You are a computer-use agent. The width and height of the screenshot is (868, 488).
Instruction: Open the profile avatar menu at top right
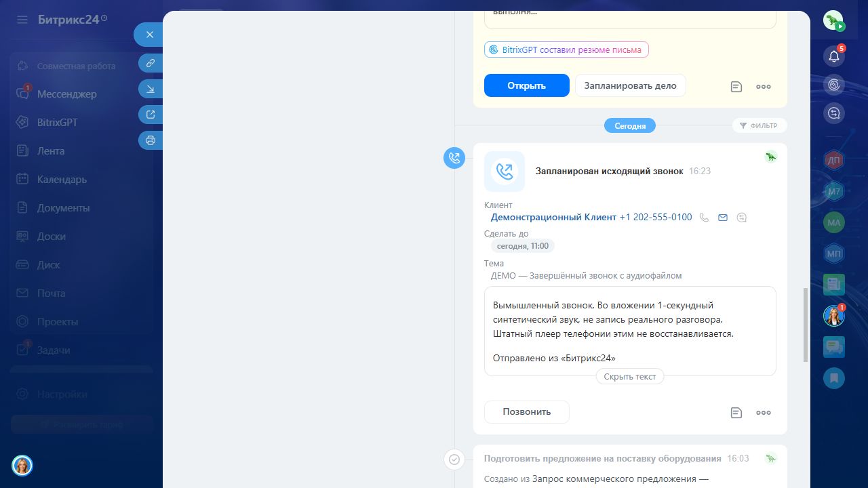click(833, 20)
